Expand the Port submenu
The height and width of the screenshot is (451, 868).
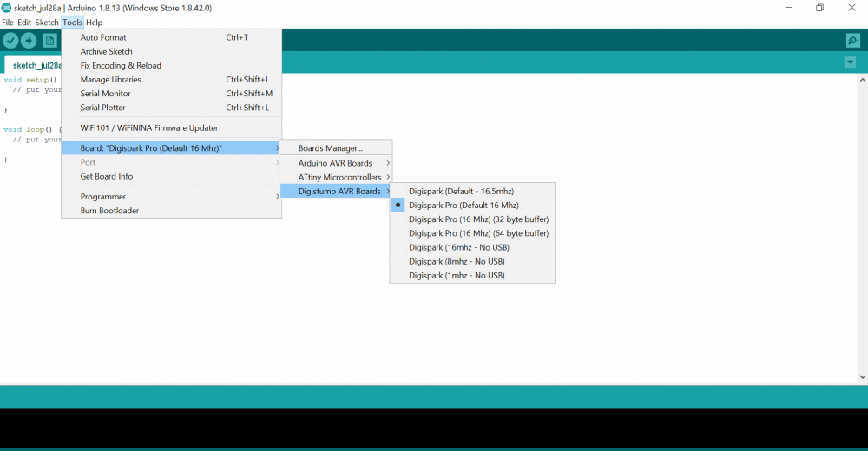coord(172,162)
